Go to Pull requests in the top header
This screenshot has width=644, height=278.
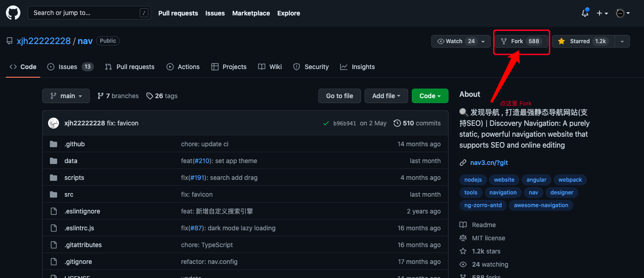(178, 13)
